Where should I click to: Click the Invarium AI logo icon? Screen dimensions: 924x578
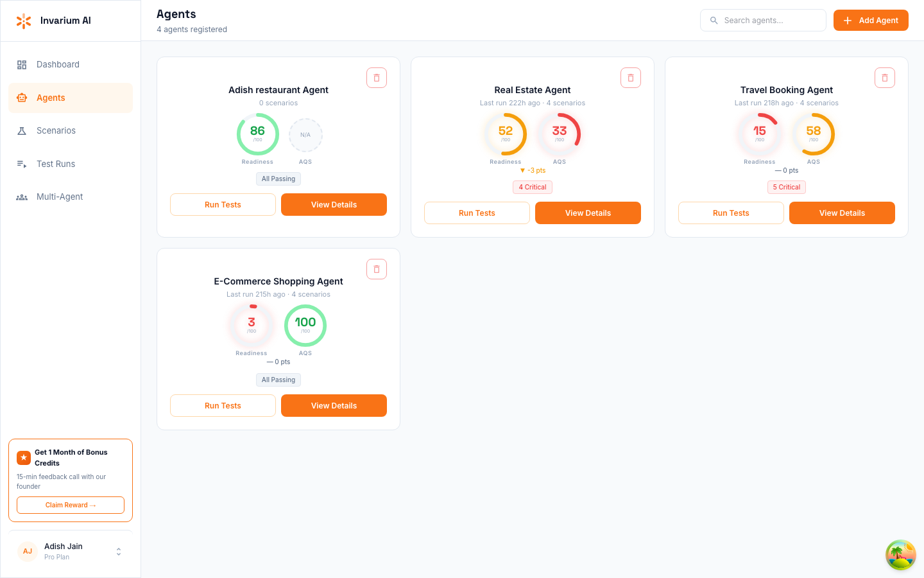point(24,21)
